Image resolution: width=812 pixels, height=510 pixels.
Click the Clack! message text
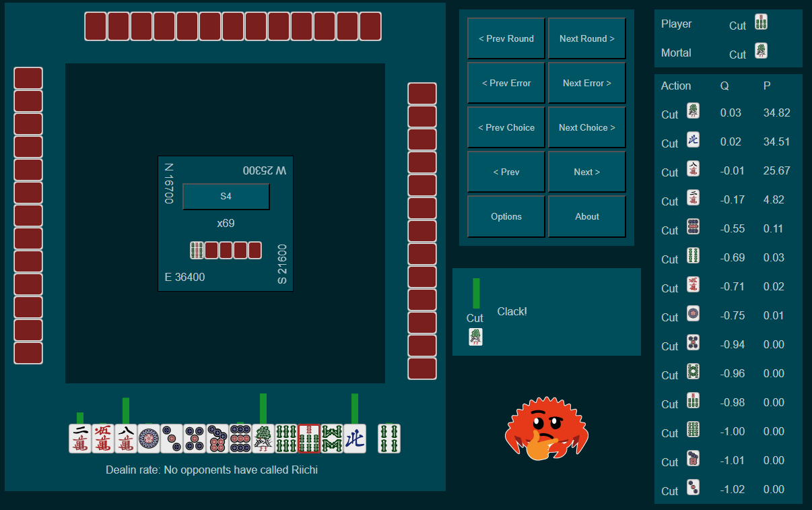click(x=512, y=311)
